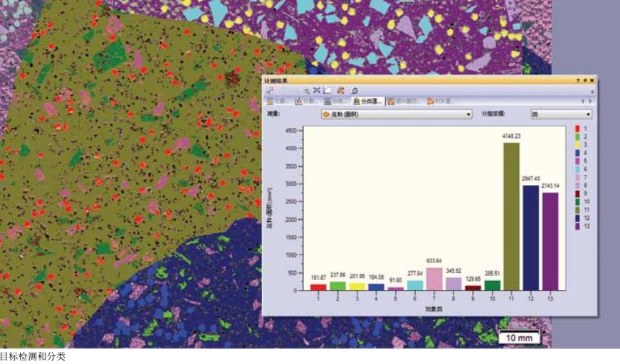Click the document magnifier icon in results toolbar
620x364 pixels.
click(354, 91)
